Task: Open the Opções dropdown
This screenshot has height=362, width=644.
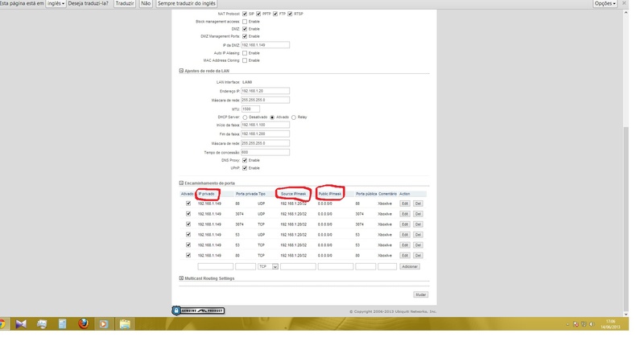Action: (x=605, y=3)
